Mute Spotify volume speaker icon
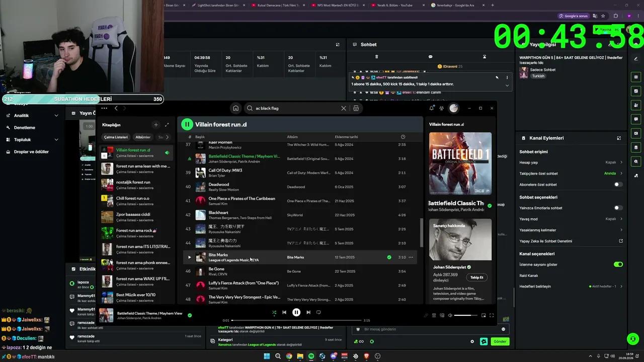This screenshot has width=644, height=362. [x=450, y=315]
